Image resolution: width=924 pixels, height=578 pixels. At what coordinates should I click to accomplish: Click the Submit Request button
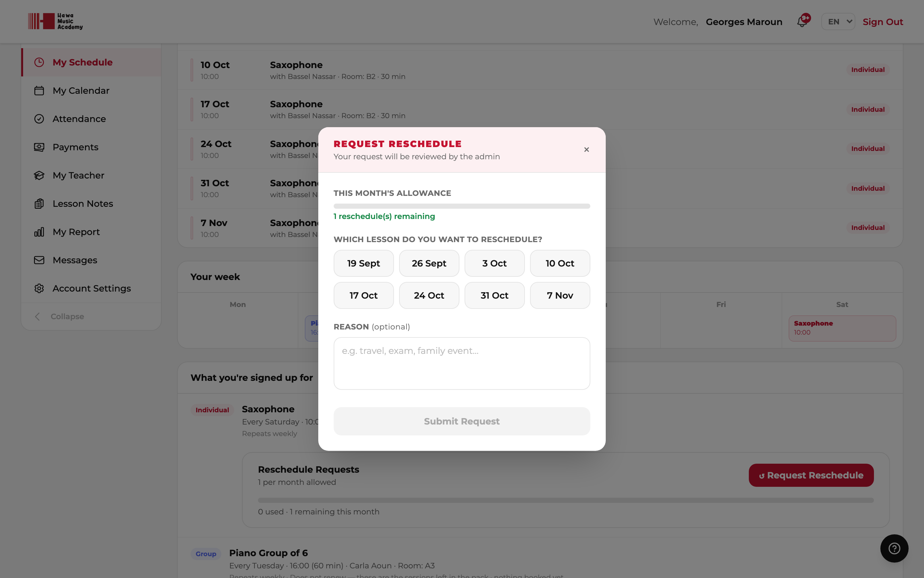pyautogui.click(x=462, y=421)
